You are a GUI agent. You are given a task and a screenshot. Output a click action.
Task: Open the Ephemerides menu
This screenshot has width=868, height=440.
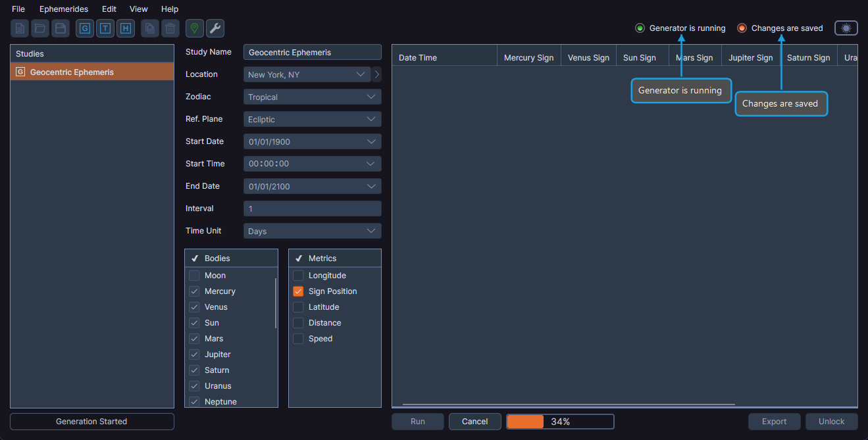point(63,9)
